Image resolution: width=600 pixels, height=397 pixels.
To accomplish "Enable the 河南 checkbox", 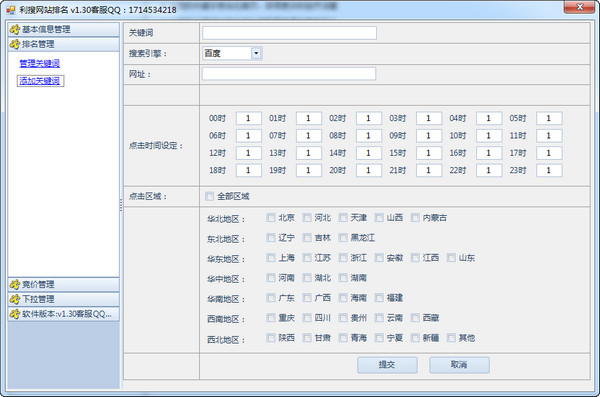I will [x=271, y=278].
